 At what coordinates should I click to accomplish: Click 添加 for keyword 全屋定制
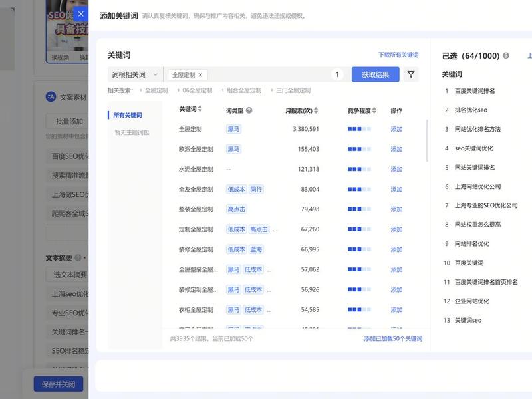396,129
